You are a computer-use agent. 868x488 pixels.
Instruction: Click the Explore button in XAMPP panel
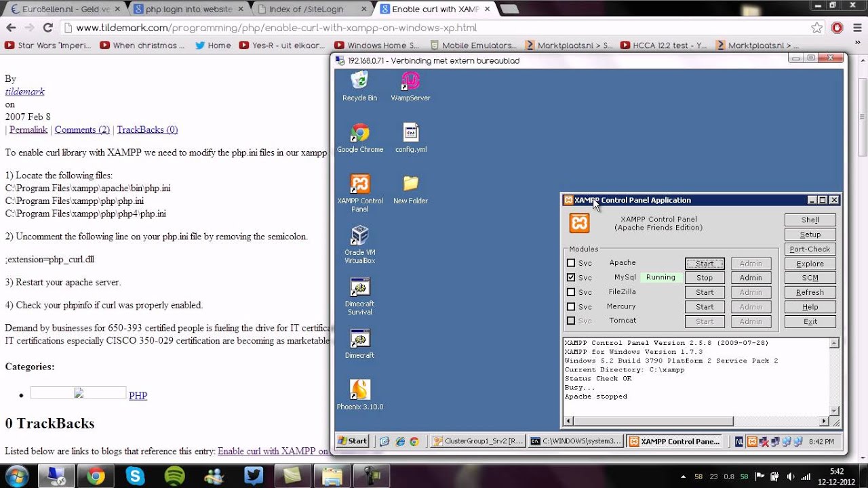tap(810, 264)
